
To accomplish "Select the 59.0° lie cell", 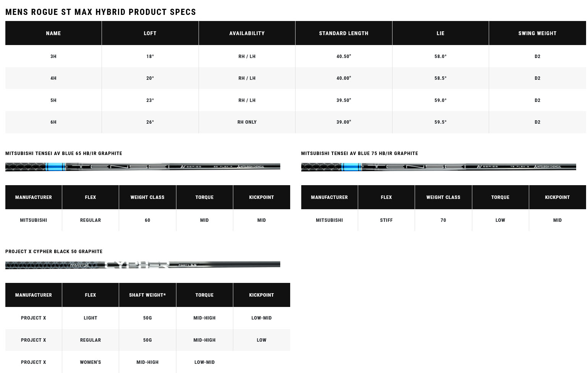I will pyautogui.click(x=440, y=100).
